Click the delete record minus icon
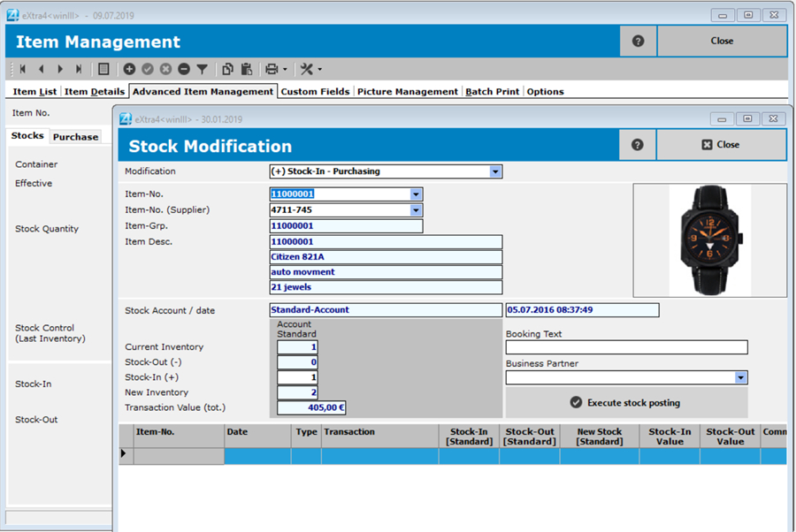This screenshot has width=796, height=532. (184, 69)
